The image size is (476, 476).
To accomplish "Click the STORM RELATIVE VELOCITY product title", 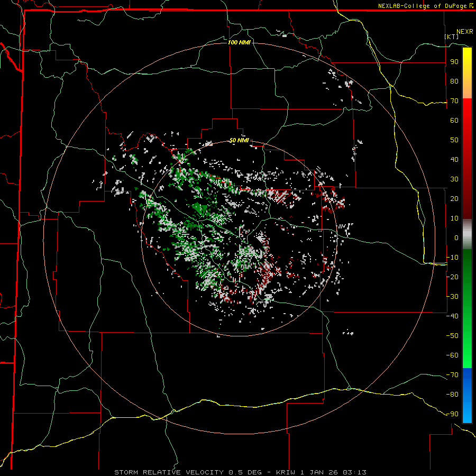I will pos(169,472).
